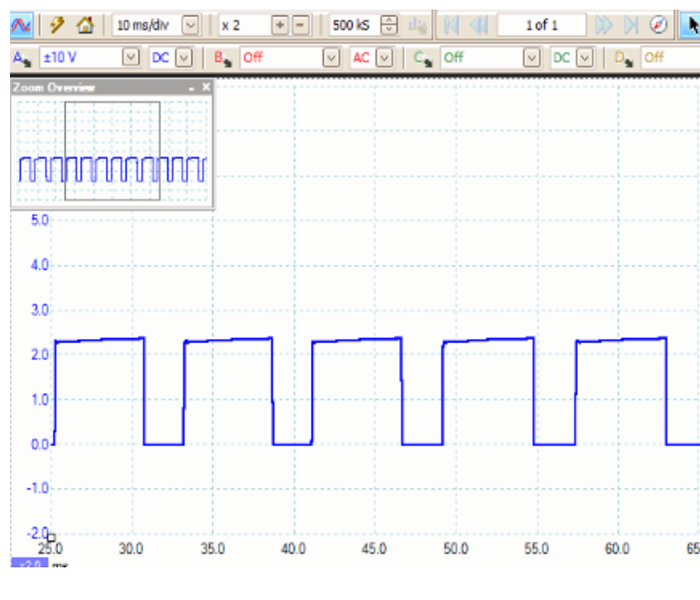Click the 40.0 time axis label
This screenshot has width=700, height=600.
(x=293, y=548)
